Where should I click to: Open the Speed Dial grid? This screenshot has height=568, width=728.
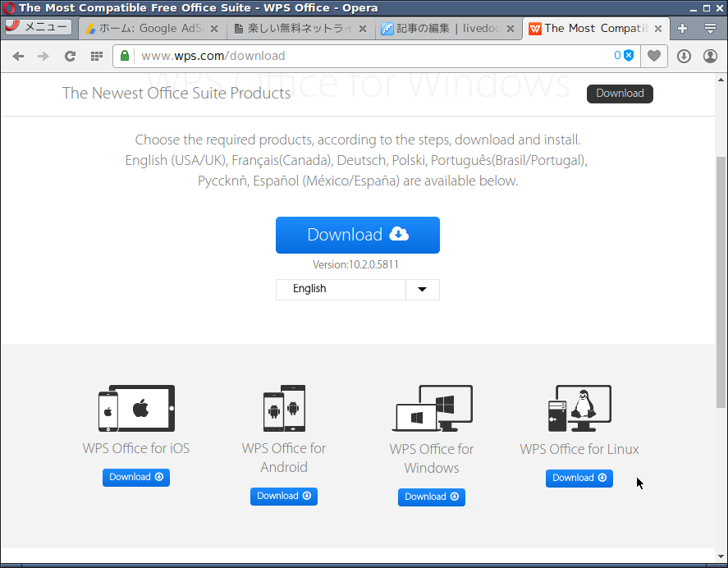[x=97, y=56]
